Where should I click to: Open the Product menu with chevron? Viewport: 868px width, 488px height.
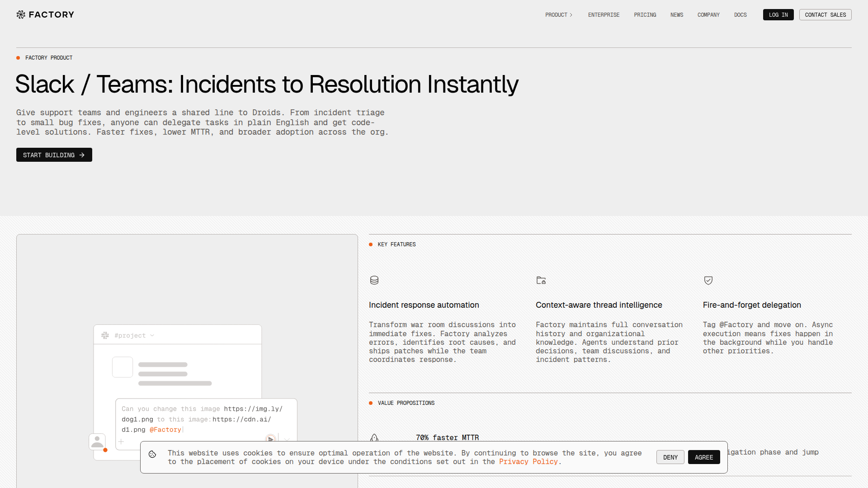(x=559, y=15)
